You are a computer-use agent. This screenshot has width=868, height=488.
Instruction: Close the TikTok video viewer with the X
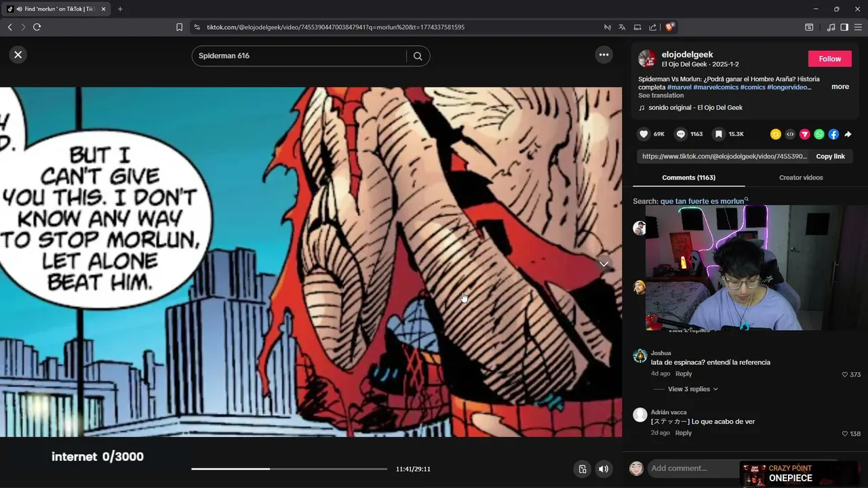(18, 55)
